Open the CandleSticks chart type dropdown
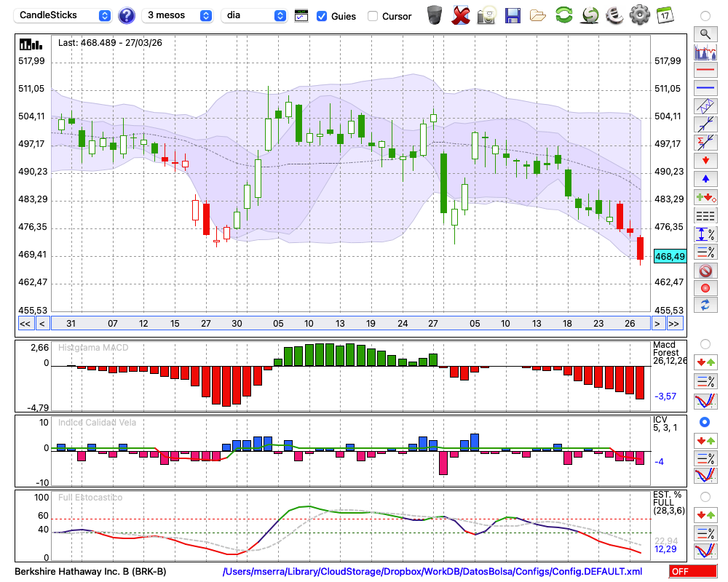 (64, 15)
